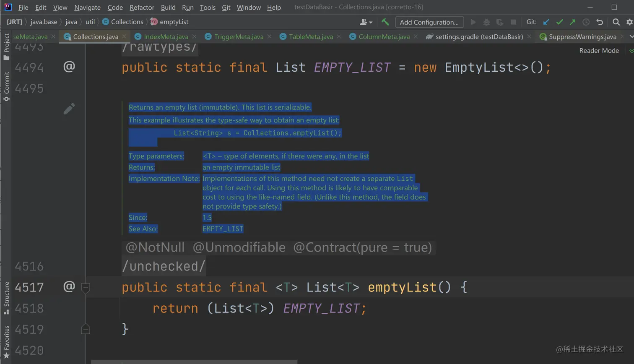
Task: Click the java.base breadcrumb
Action: tap(44, 22)
